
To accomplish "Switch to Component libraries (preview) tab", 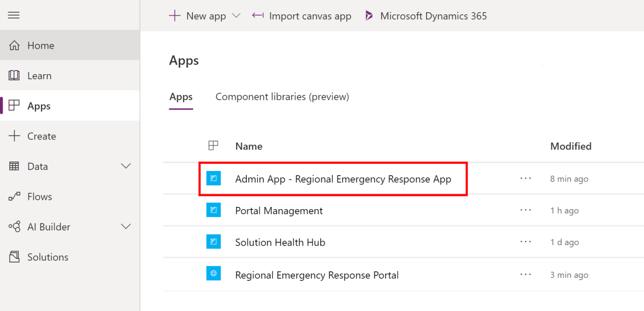I will click(x=282, y=97).
